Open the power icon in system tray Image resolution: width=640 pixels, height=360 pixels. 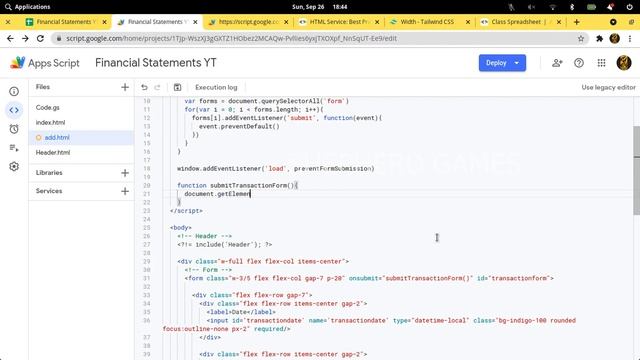[x=629, y=7]
